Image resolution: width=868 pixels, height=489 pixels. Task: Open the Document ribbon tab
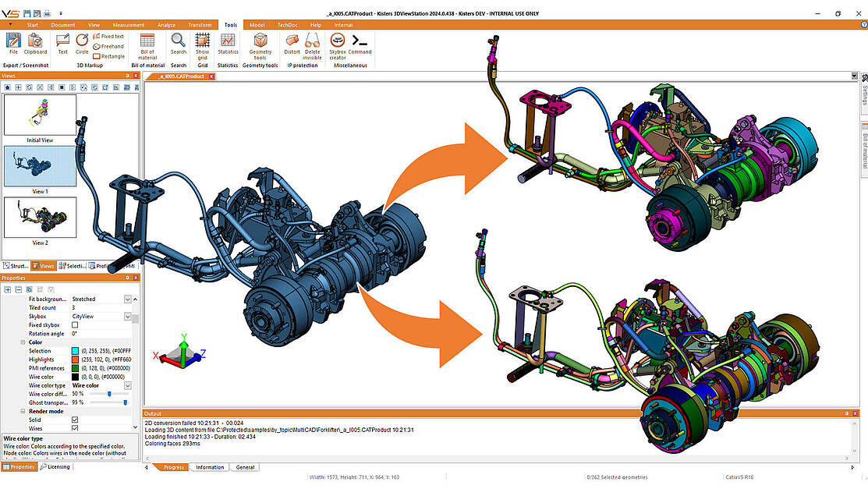[x=63, y=25]
